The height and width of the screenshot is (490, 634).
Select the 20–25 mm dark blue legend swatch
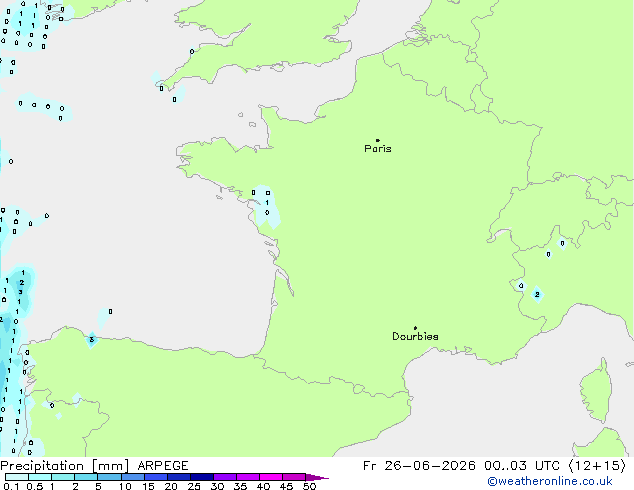(179, 477)
